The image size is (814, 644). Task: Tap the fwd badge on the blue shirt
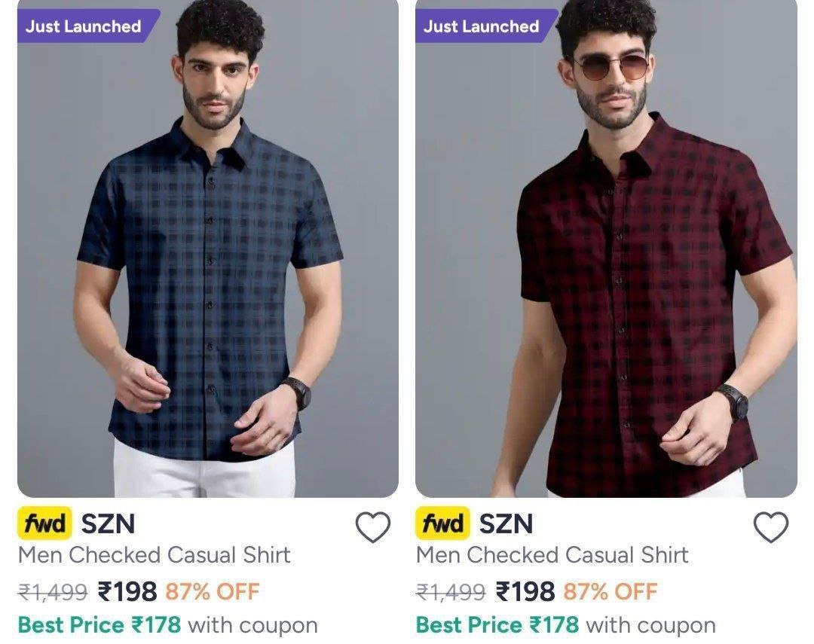pyautogui.click(x=44, y=523)
